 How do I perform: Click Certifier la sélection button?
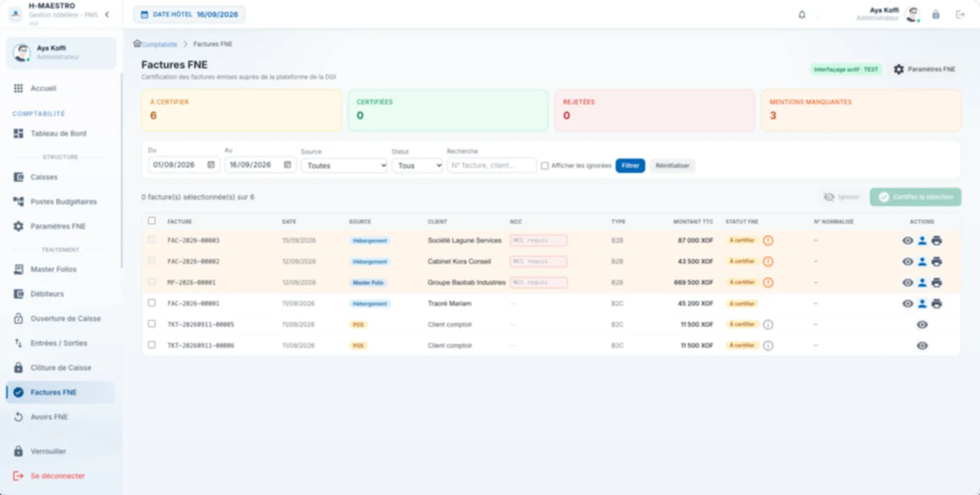916,197
